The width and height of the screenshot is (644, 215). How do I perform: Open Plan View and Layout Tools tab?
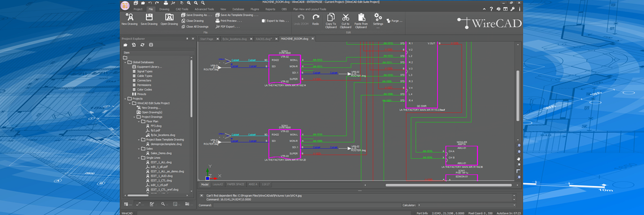click(x=309, y=8)
